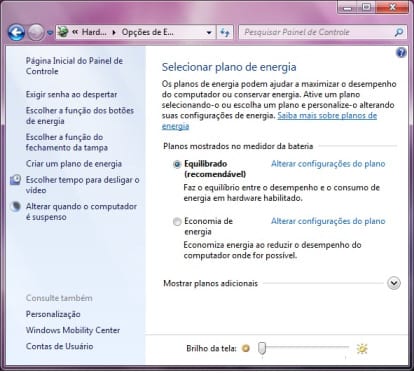The image size is (414, 373).
Task: Click 'Planos mostrados no medidor da bateria' label
Action: [x=238, y=146]
